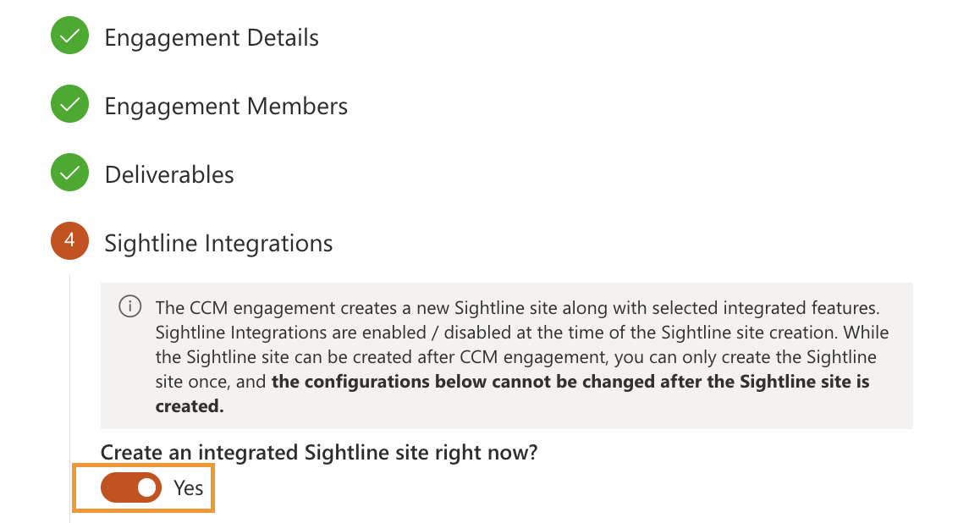The image size is (980, 523).
Task: Expand the Engagement Members section
Action: [x=225, y=106]
